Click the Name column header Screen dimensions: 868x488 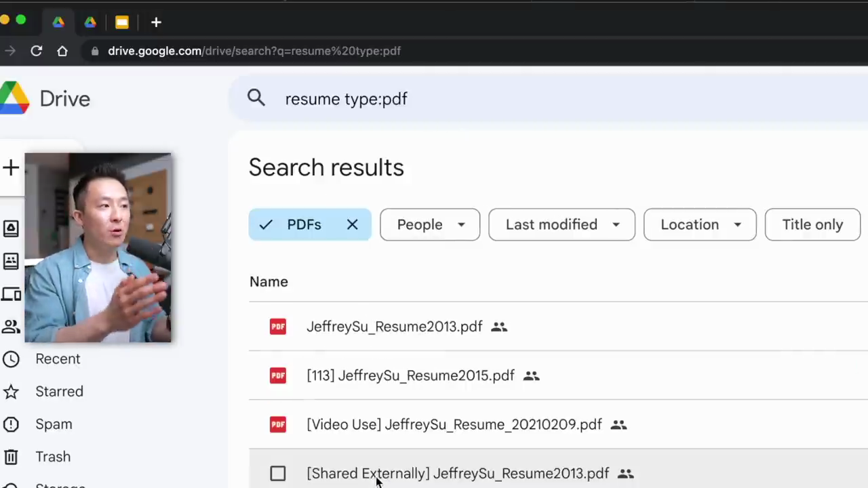pos(269,281)
